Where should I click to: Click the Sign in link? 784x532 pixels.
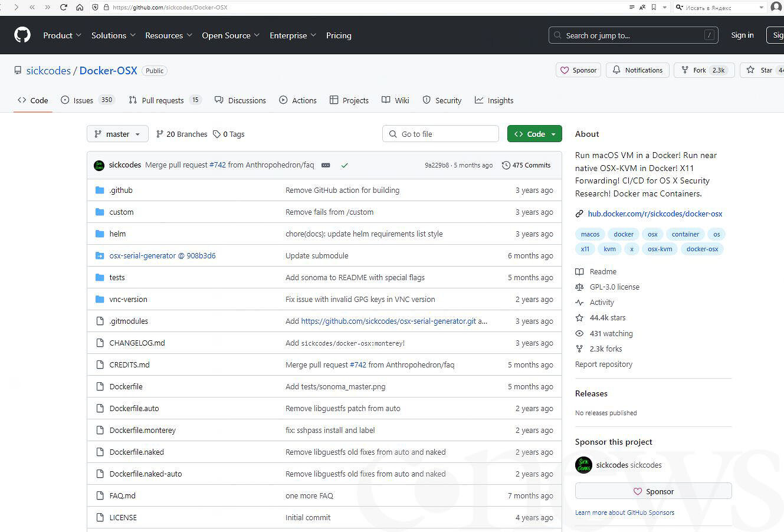[x=742, y=35]
